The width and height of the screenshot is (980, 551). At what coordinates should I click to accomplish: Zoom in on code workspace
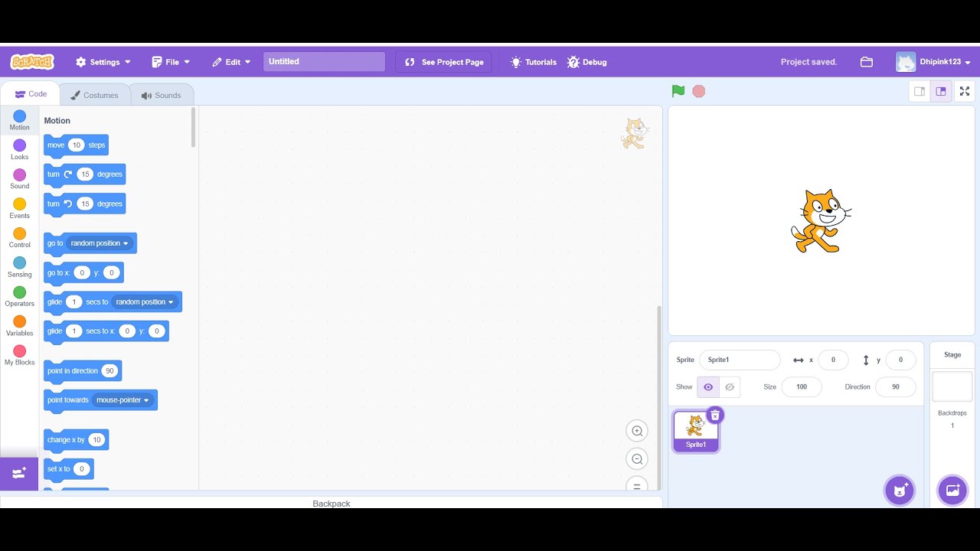click(637, 431)
